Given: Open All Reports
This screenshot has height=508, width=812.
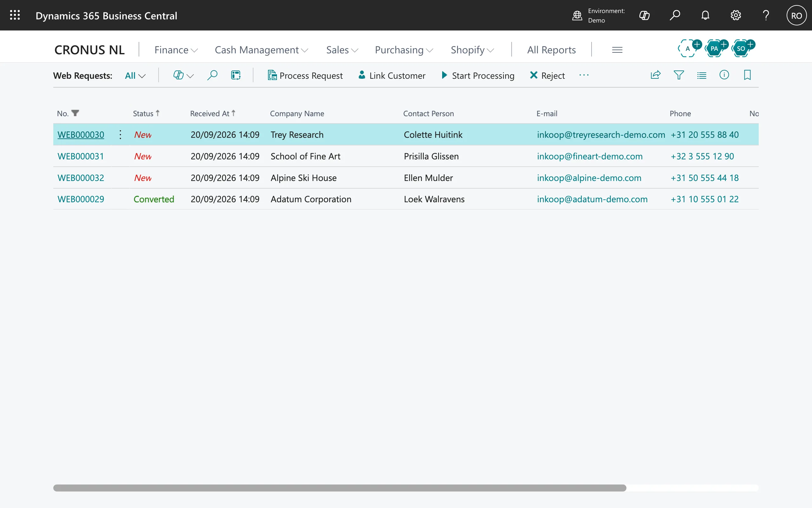Looking at the screenshot, I should pyautogui.click(x=551, y=50).
